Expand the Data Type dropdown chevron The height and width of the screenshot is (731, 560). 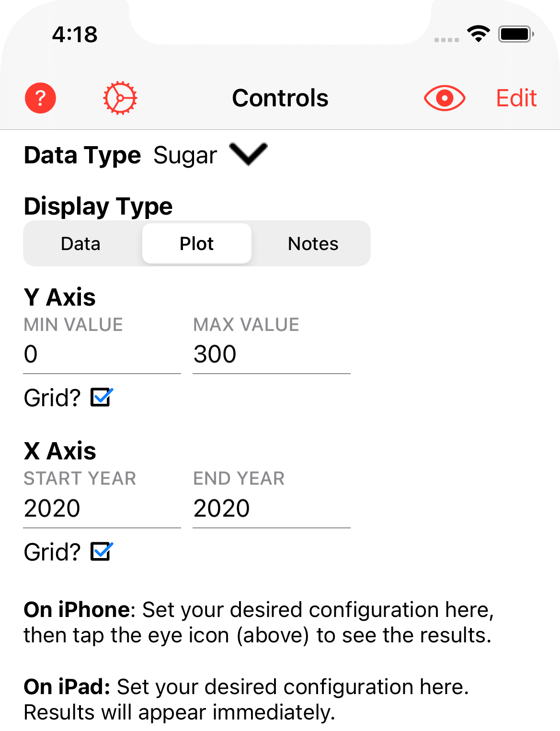click(248, 154)
